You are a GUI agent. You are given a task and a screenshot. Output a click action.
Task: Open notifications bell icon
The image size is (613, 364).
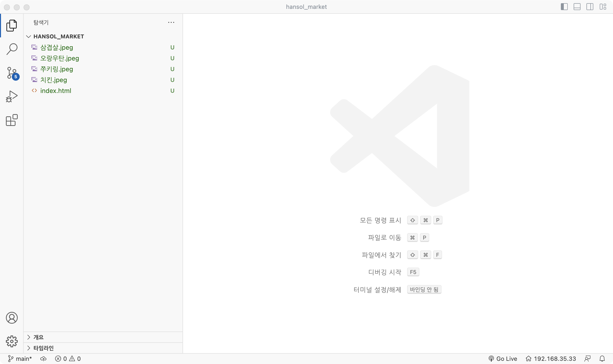602,359
